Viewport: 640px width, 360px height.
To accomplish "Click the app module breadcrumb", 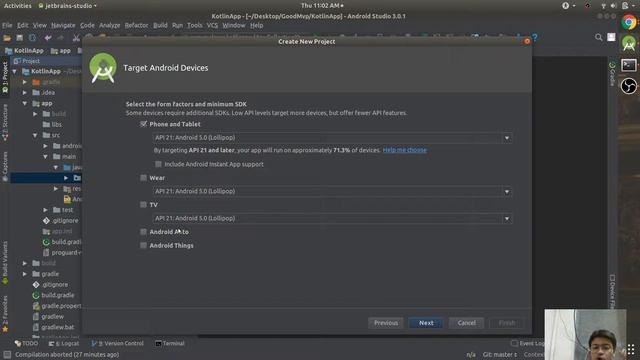I will tap(60, 51).
